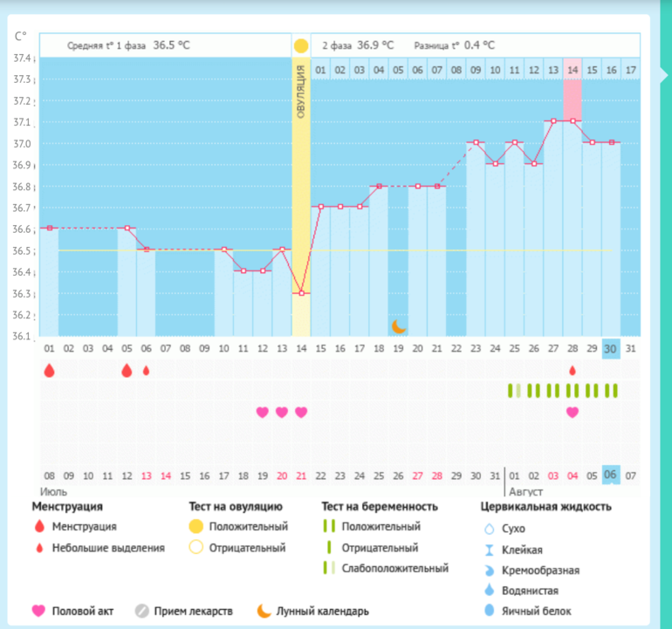Click the Лунный календарь legend label

322,612
